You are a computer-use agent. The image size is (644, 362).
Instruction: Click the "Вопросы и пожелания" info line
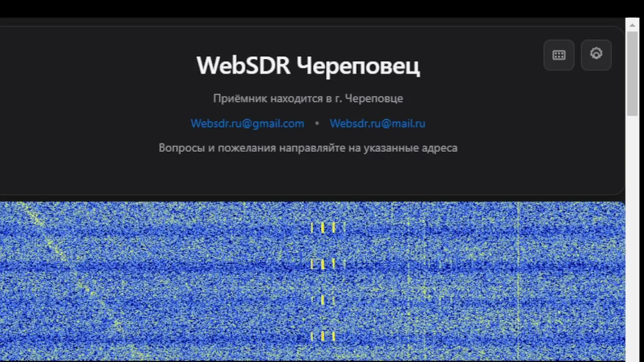308,148
